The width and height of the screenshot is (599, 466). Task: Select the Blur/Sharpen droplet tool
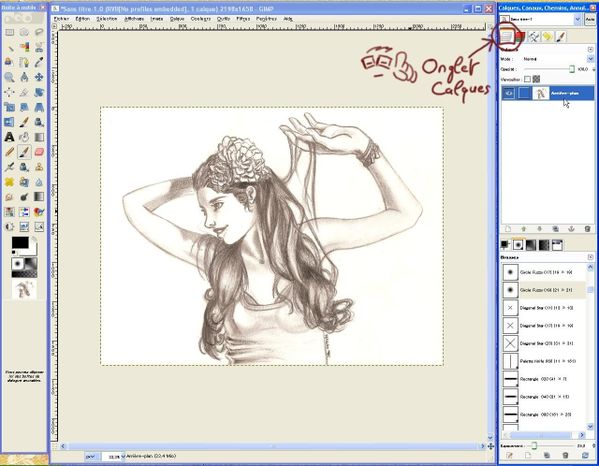click(39, 182)
